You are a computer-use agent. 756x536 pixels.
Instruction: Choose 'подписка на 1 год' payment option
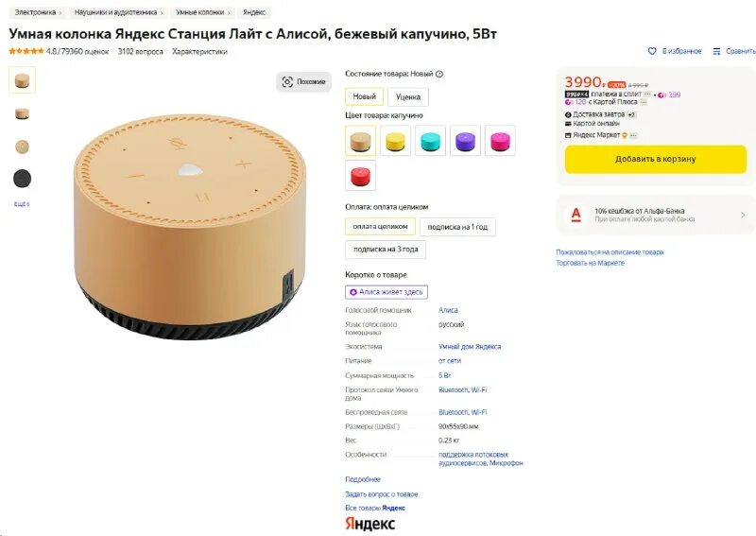[457, 227]
